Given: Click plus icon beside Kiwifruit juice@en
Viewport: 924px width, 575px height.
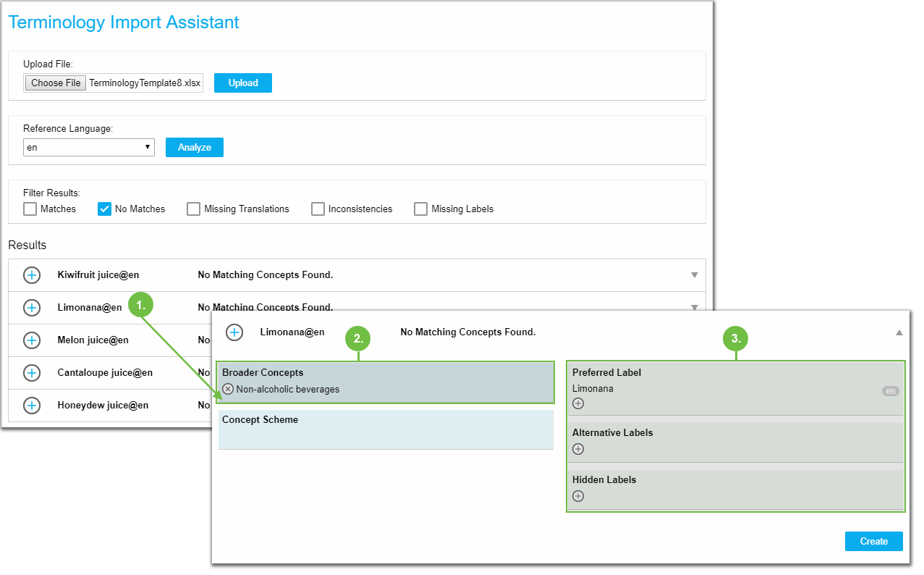Looking at the screenshot, I should (x=32, y=275).
